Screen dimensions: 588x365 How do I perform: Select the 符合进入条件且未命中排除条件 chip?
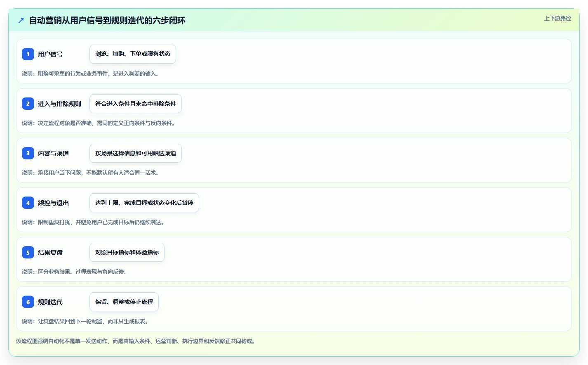136,104
